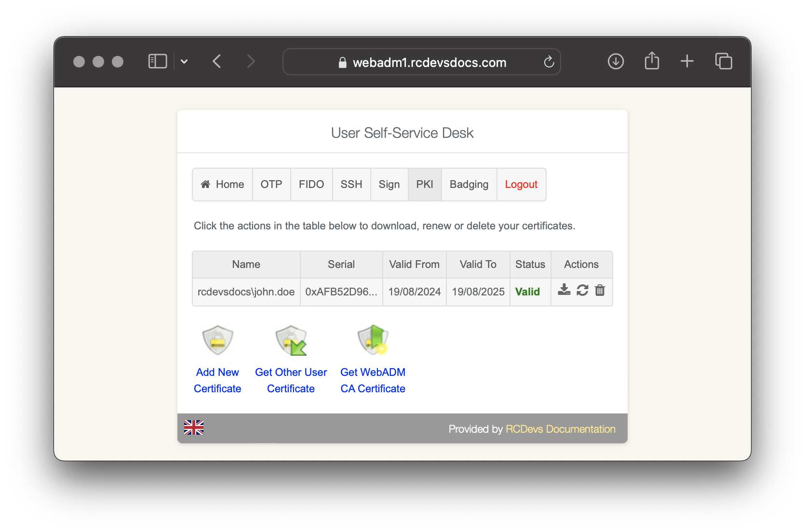805x532 pixels.
Task: Click the Home house icon
Action: (206, 184)
